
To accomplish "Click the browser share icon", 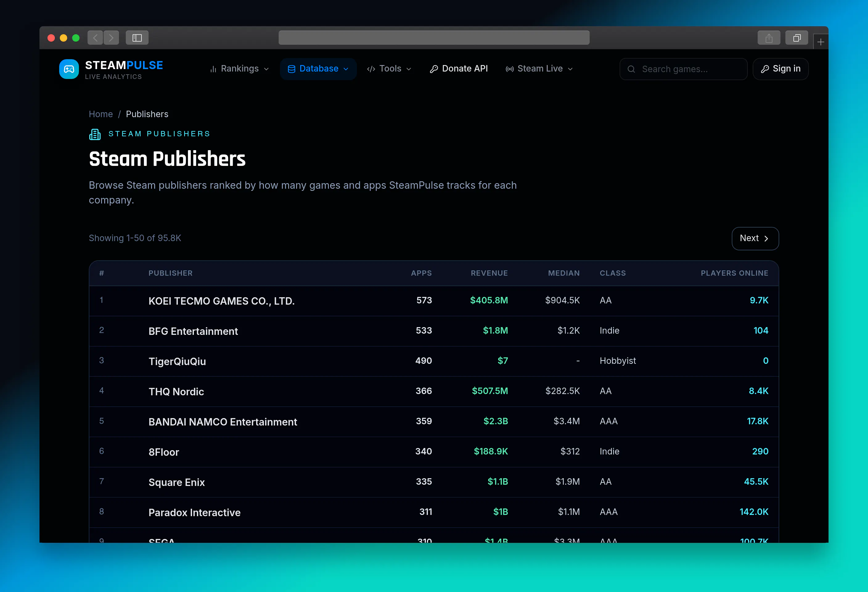I will tap(769, 38).
